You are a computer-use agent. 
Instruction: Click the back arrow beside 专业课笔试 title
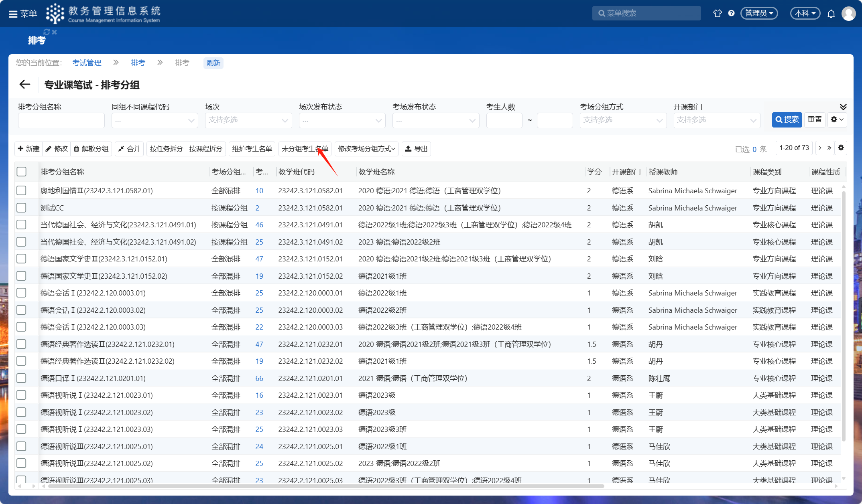click(x=25, y=85)
